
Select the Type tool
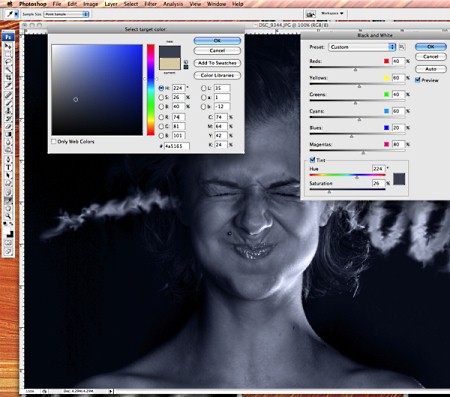8,167
